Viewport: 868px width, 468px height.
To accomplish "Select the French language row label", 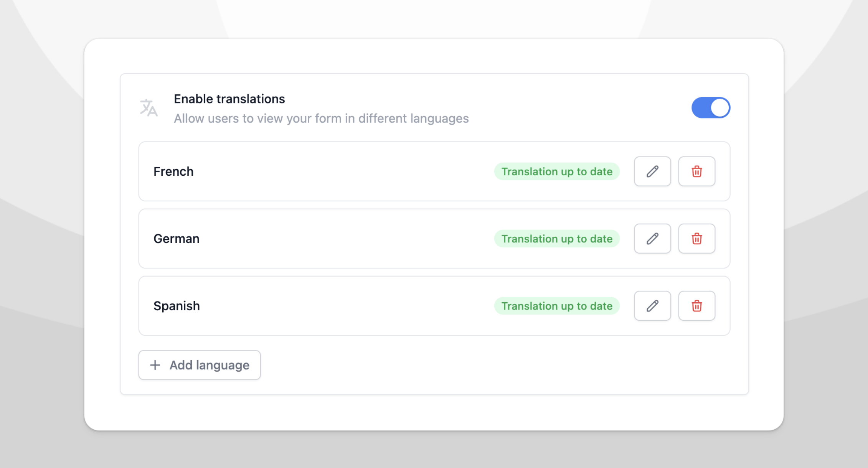I will point(173,171).
